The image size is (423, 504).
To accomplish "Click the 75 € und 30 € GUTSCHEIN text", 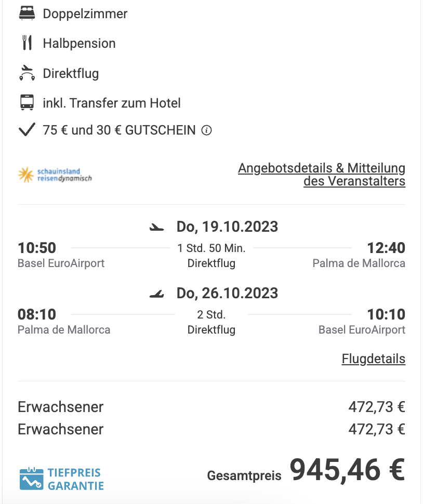I will point(119,130).
